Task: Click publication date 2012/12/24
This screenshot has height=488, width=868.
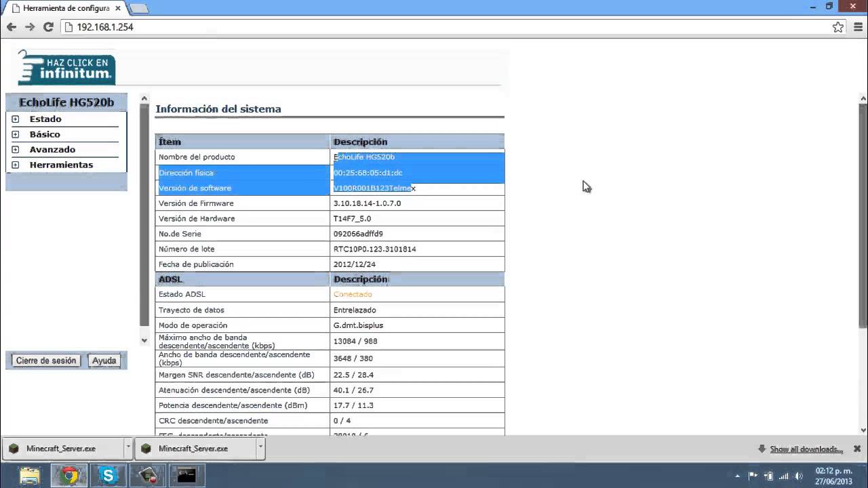Action: pyautogui.click(x=354, y=264)
